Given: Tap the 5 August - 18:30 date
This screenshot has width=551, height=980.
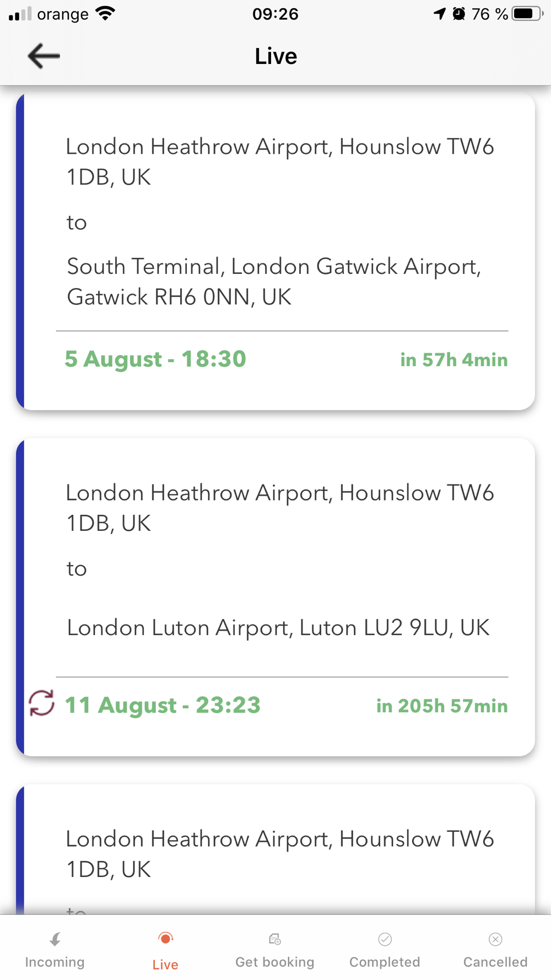Looking at the screenshot, I should 155,359.
